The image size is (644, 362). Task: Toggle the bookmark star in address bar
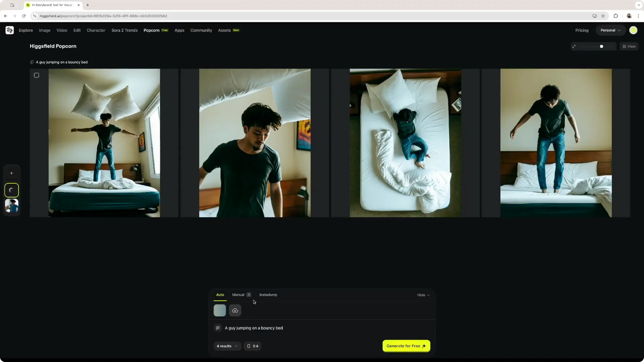pyautogui.click(x=603, y=16)
